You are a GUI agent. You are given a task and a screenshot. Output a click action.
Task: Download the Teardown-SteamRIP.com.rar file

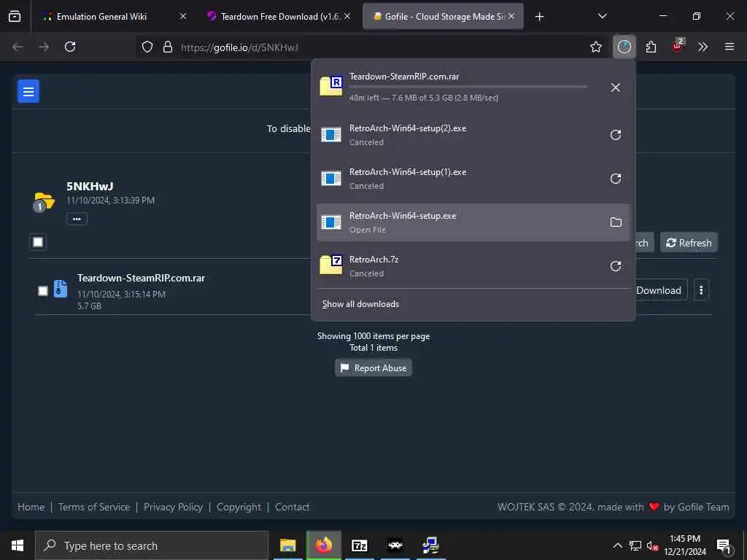659,290
